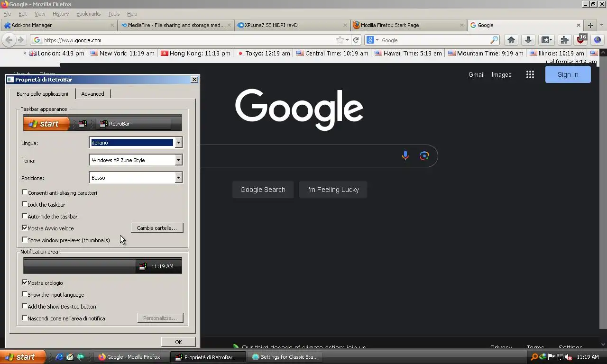Image resolution: width=607 pixels, height=364 pixels.
Task: Launch Internet Explorer from quick launch
Action: pos(60,357)
